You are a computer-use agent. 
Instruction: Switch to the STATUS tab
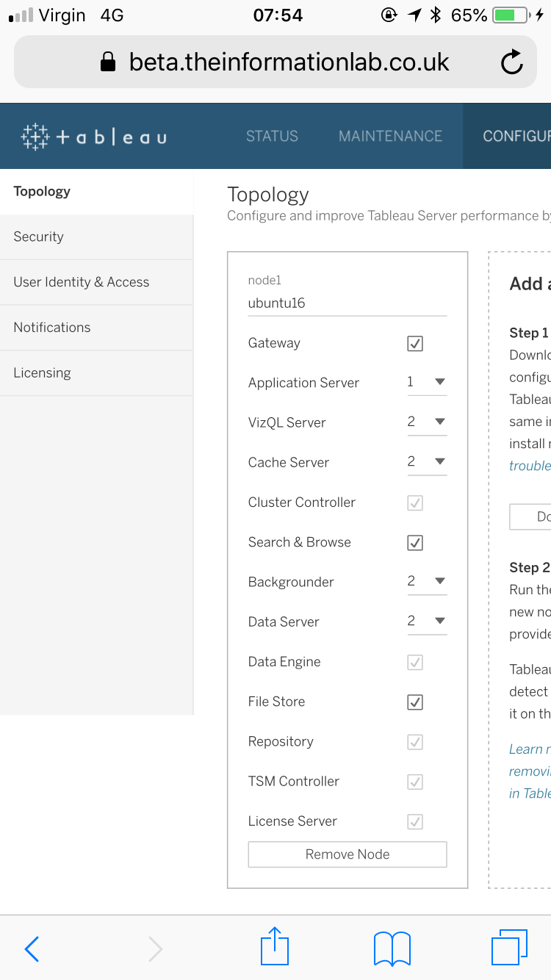272,136
